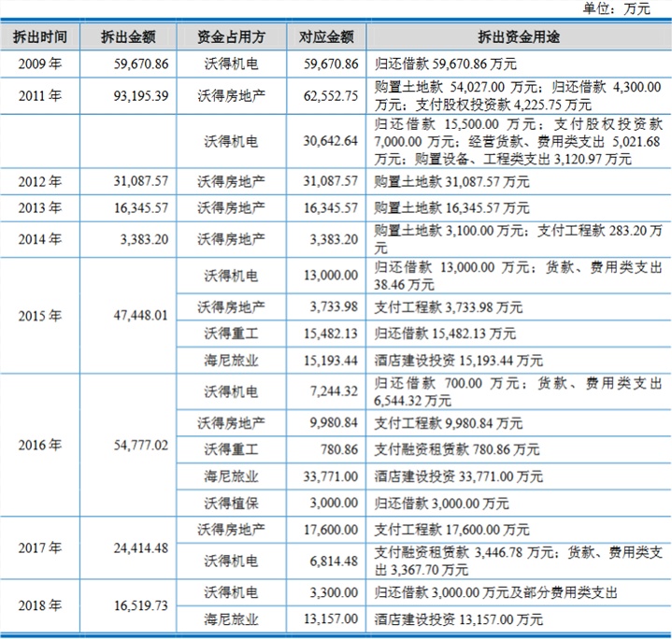Click the 对应金额 column header
Viewport: 672px width, 639px height.
326,36
